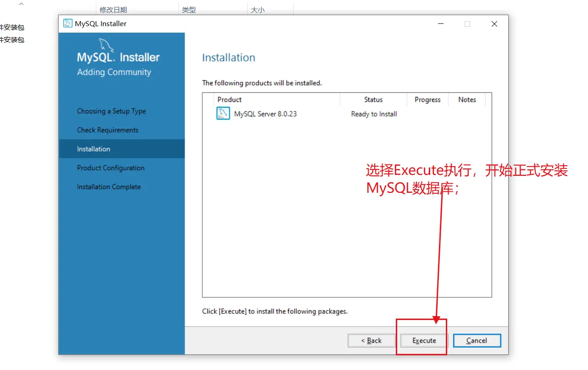
Task: Select the Choosing a Setup Type step
Action: (111, 111)
